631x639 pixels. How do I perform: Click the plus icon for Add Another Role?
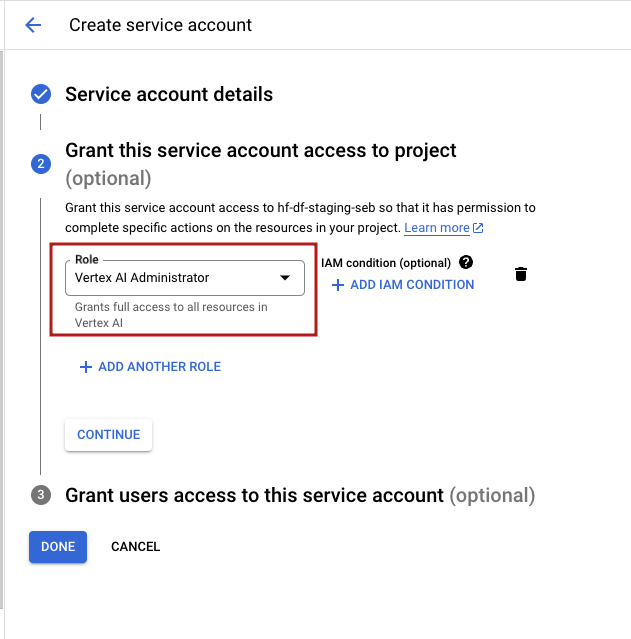[85, 367]
